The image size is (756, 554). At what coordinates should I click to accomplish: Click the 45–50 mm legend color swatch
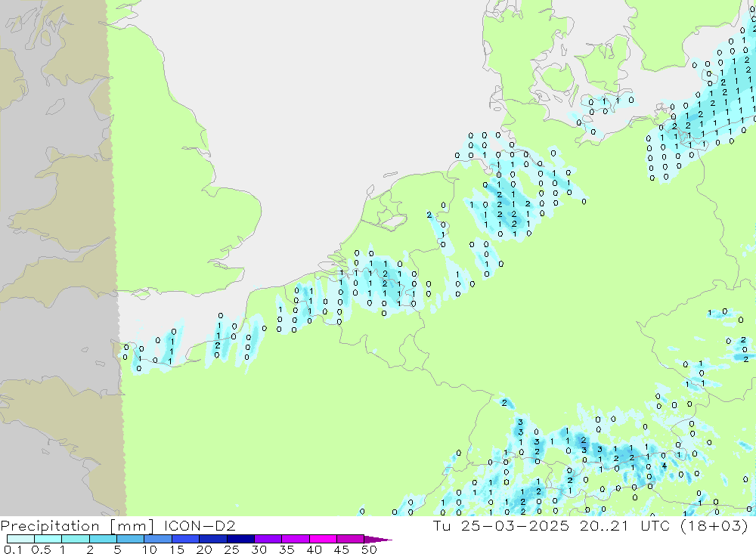351,539
